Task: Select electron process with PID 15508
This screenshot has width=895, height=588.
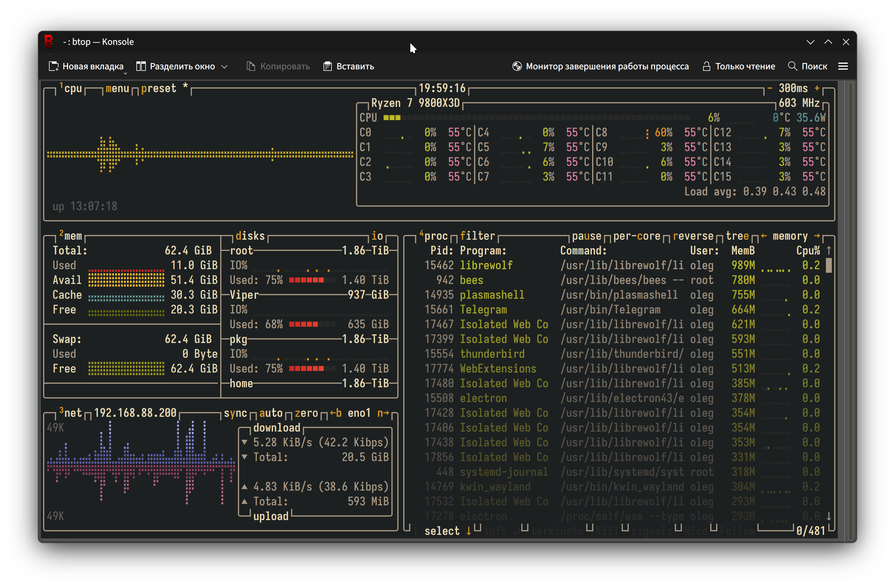Action: [622, 398]
